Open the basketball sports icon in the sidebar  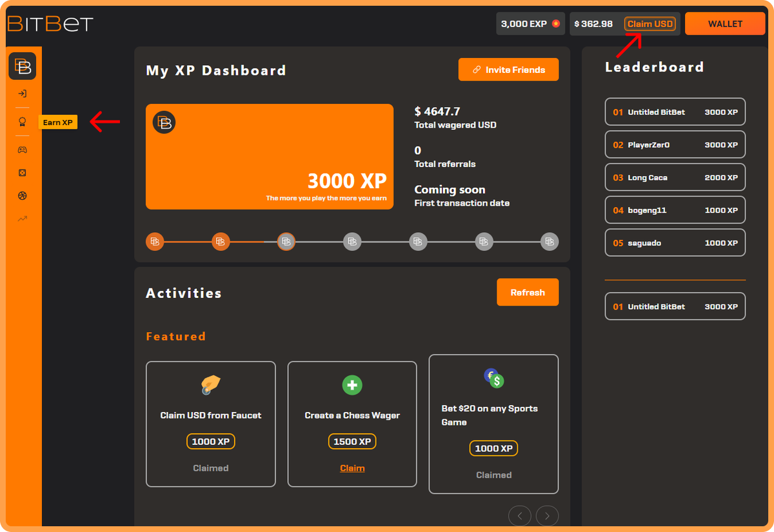click(23, 196)
